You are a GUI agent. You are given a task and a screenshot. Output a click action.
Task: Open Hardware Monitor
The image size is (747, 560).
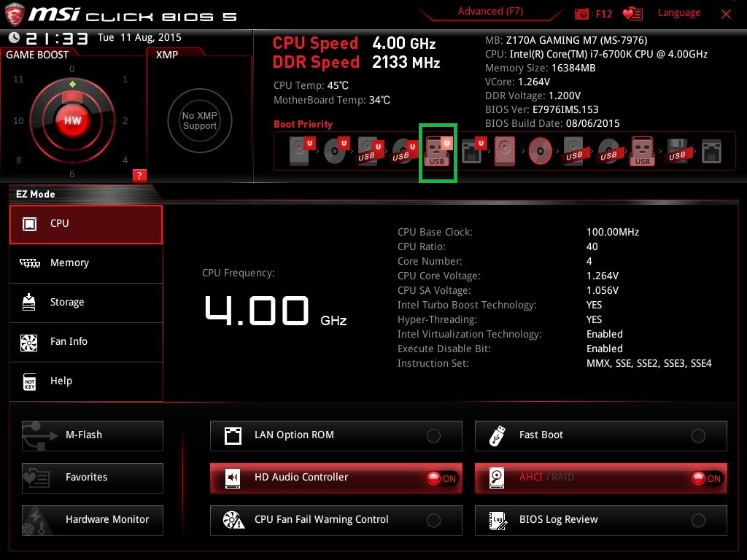coord(93,521)
